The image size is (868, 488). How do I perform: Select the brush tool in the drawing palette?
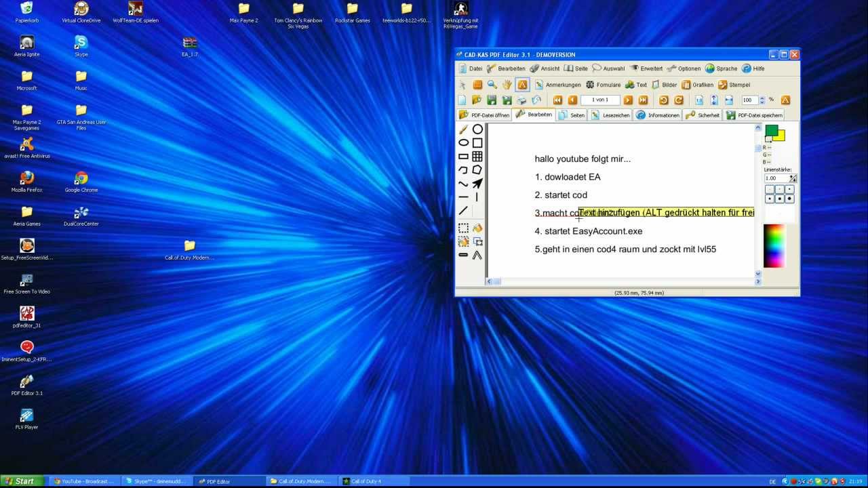click(x=464, y=129)
